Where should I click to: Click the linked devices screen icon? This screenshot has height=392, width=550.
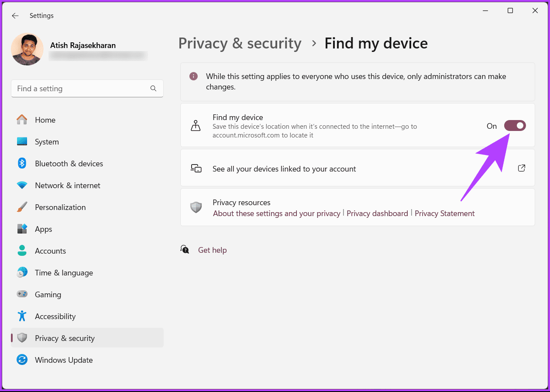[196, 168]
